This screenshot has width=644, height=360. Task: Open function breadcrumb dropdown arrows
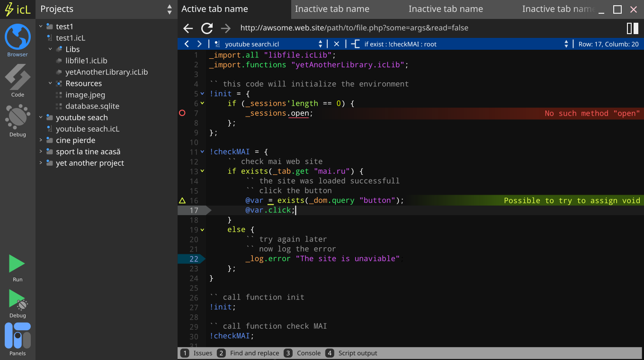tap(566, 44)
